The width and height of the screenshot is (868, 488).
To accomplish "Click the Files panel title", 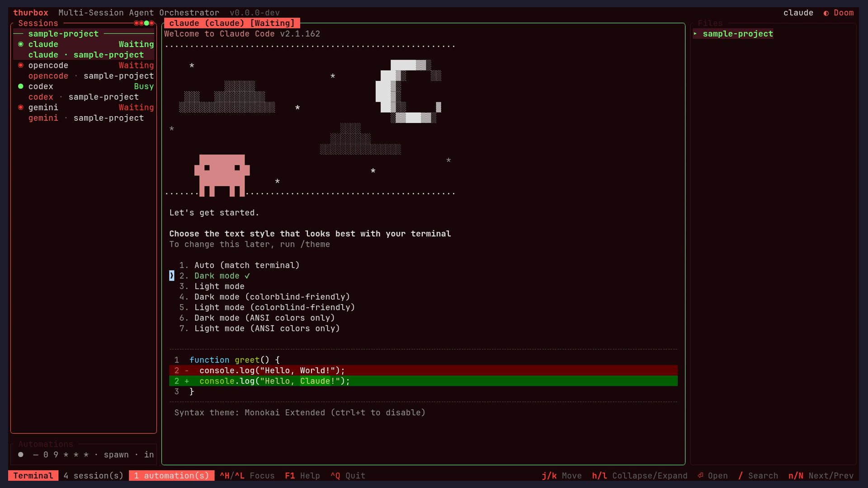I will click(x=710, y=23).
